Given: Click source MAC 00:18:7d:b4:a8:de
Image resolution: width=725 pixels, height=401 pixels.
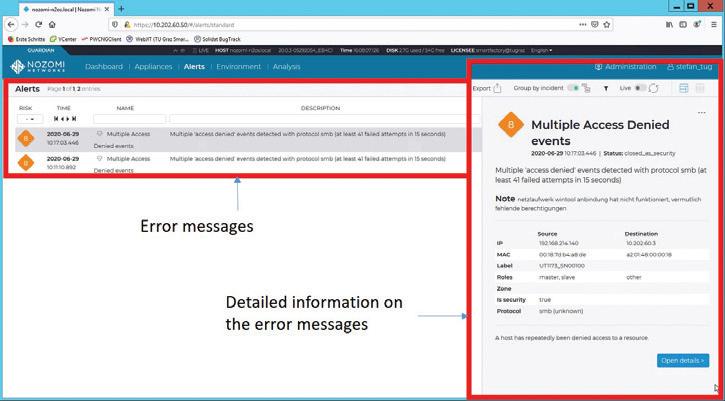Looking at the screenshot, I should tap(562, 254).
